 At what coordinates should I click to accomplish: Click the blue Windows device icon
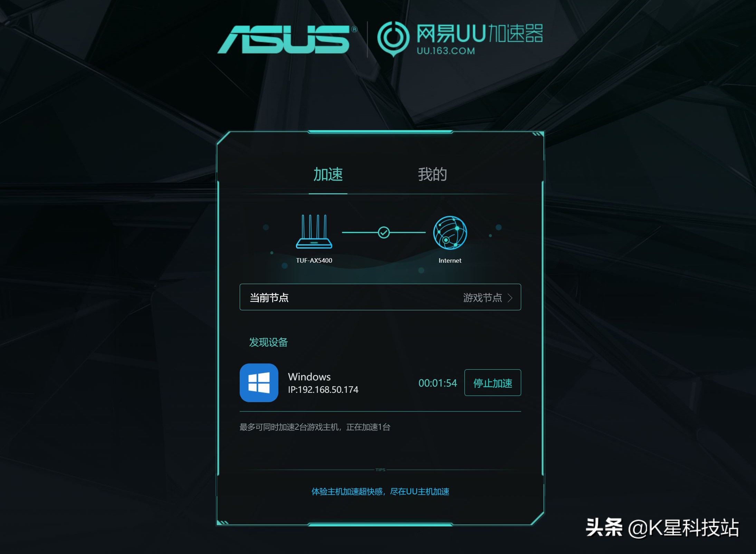tap(259, 382)
